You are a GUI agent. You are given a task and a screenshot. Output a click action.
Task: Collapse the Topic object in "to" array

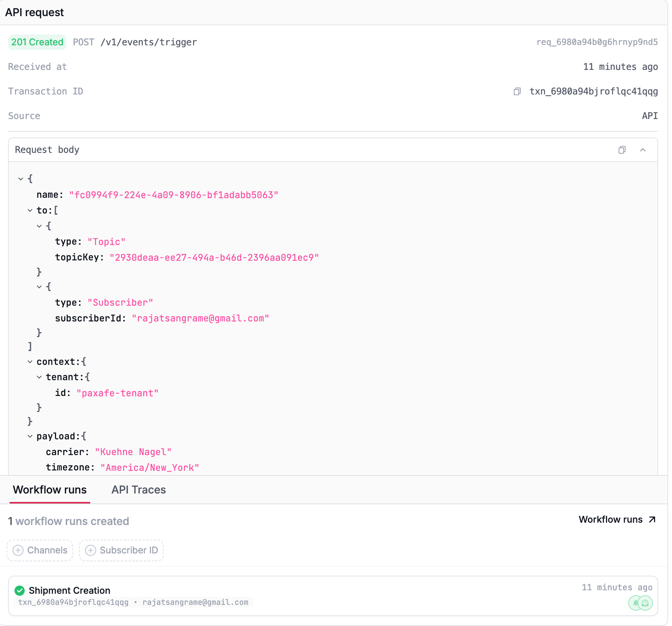[39, 226]
